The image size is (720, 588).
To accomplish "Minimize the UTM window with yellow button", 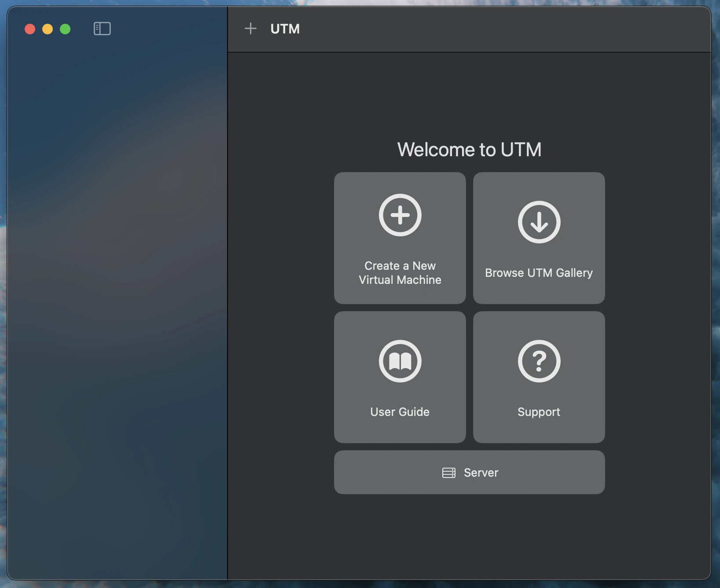I will coord(48,29).
